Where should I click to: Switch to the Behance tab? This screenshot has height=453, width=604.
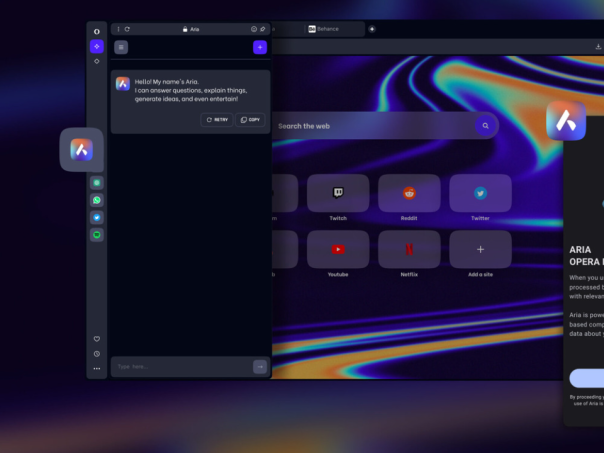(x=323, y=29)
